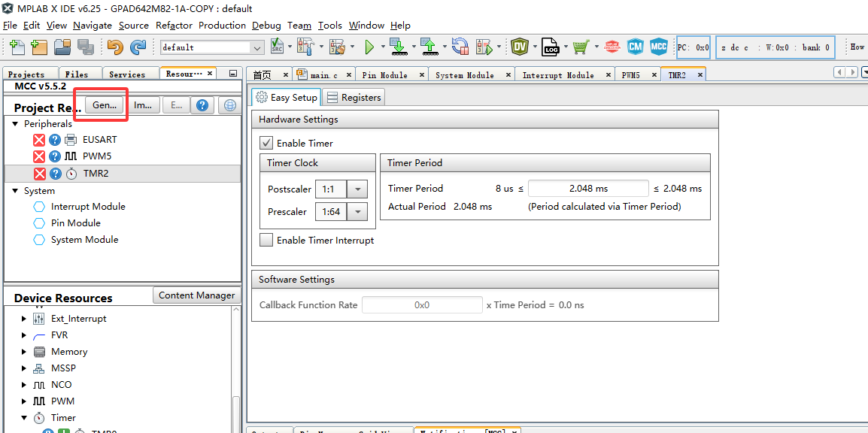Open help for TMR2 peripheral
This screenshot has height=433, width=868.
55,174
